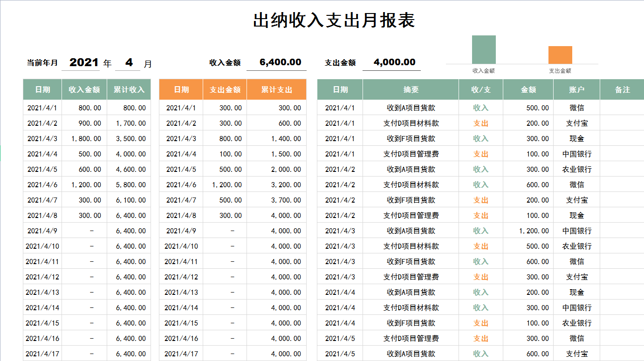Select the 日期 header beside the green 收入金额 header

(x=42, y=89)
